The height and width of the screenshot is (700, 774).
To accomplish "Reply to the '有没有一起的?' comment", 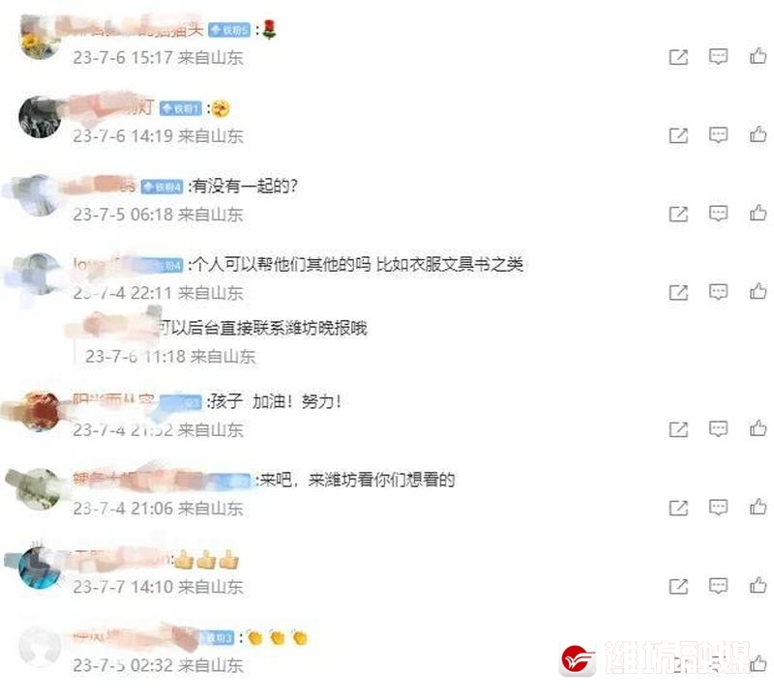I will coord(718,214).
